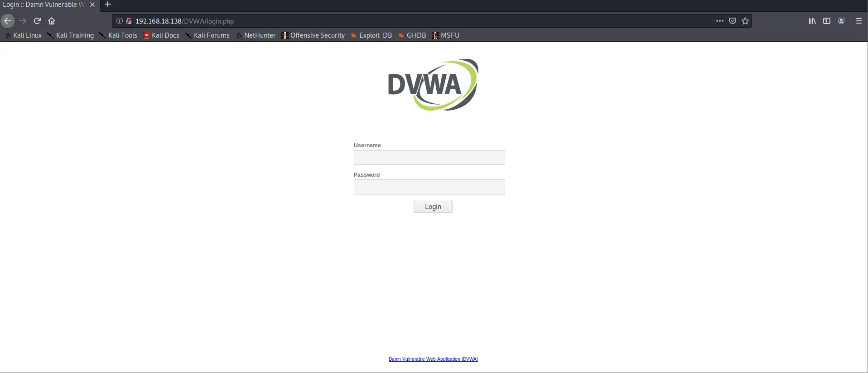868x373 pixels.
Task: Open the Kali Linux bookmark
Action: [24, 35]
